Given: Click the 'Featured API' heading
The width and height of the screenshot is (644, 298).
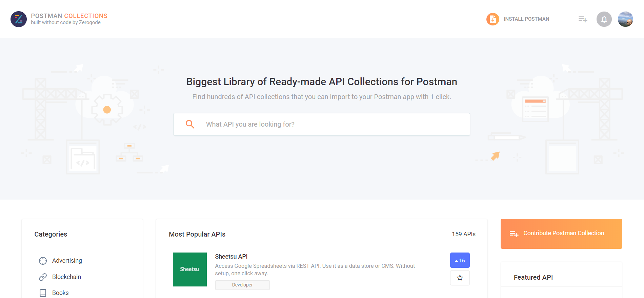Looking at the screenshot, I should click(533, 277).
